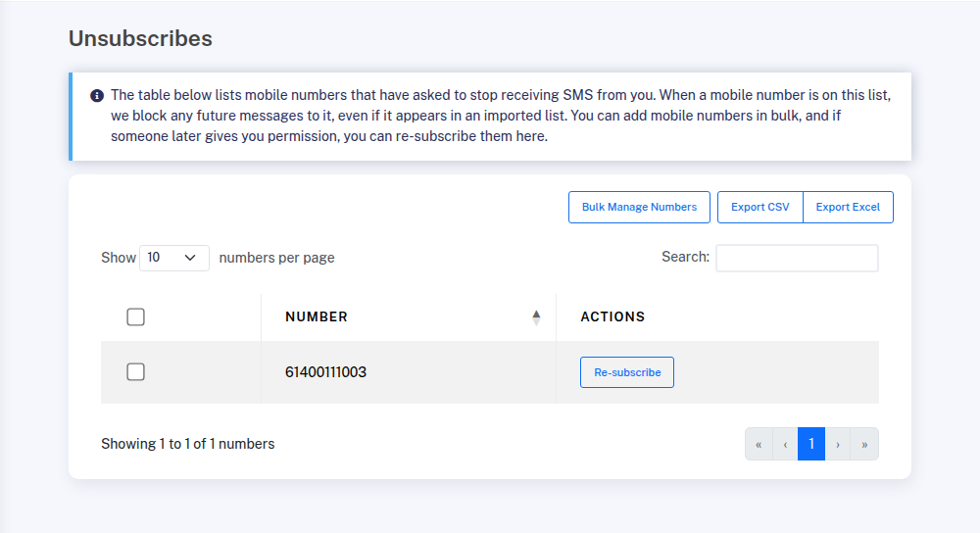Click the notice banner description text
This screenshot has height=533, width=980.
pyautogui.click(x=500, y=116)
